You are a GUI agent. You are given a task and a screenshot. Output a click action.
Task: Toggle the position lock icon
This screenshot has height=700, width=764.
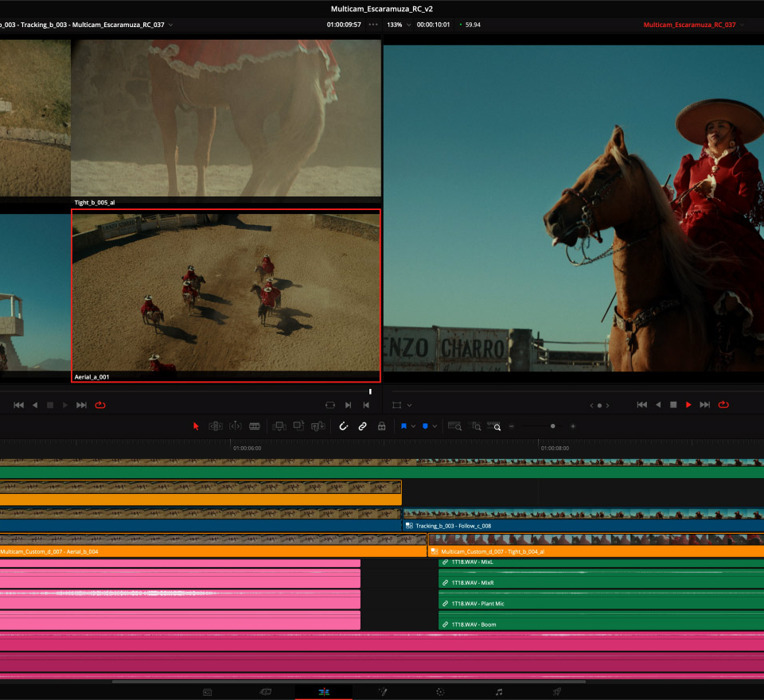click(381, 426)
